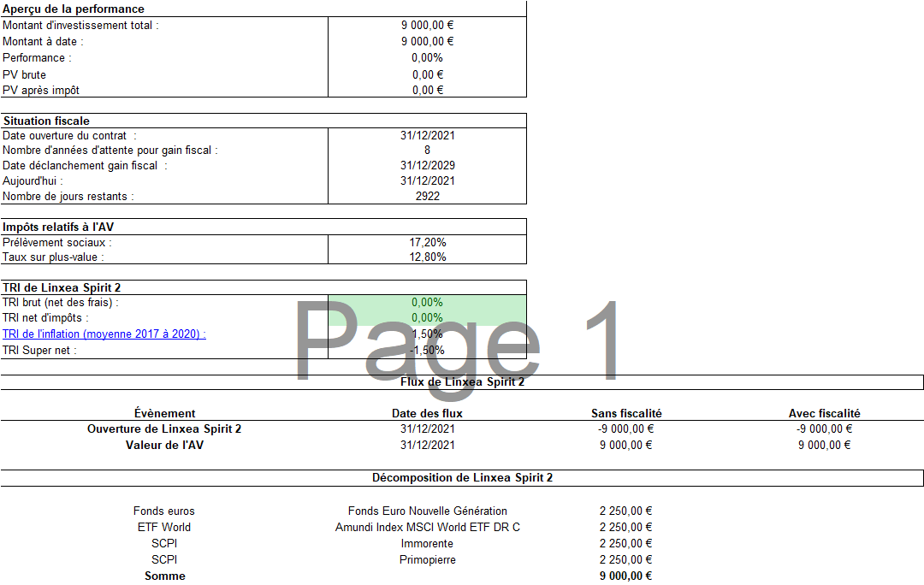Select the waiting years value 8

click(427, 151)
